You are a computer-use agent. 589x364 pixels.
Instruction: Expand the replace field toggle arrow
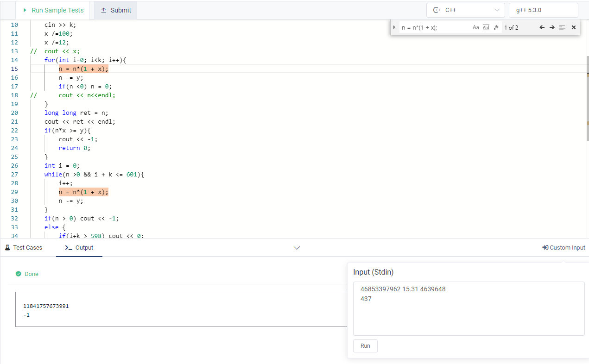click(394, 27)
